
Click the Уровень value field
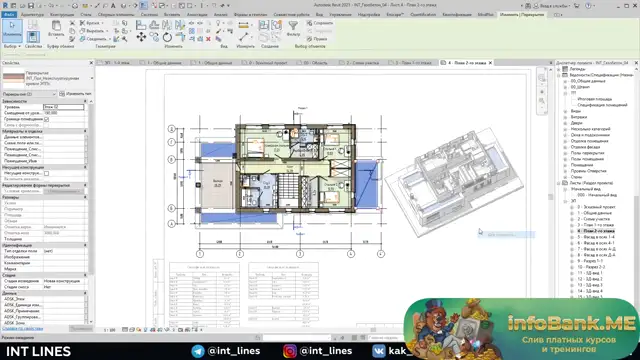64,107
